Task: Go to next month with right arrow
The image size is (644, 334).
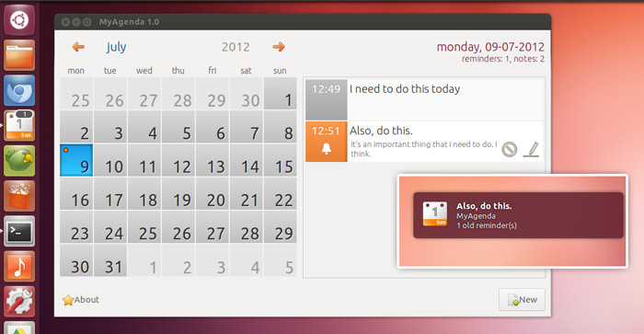Action: [279, 47]
